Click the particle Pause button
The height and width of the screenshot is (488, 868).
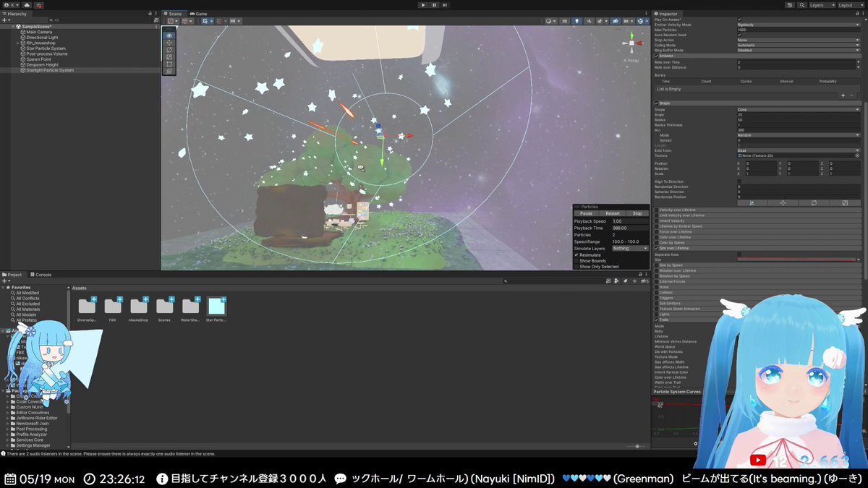(x=586, y=213)
